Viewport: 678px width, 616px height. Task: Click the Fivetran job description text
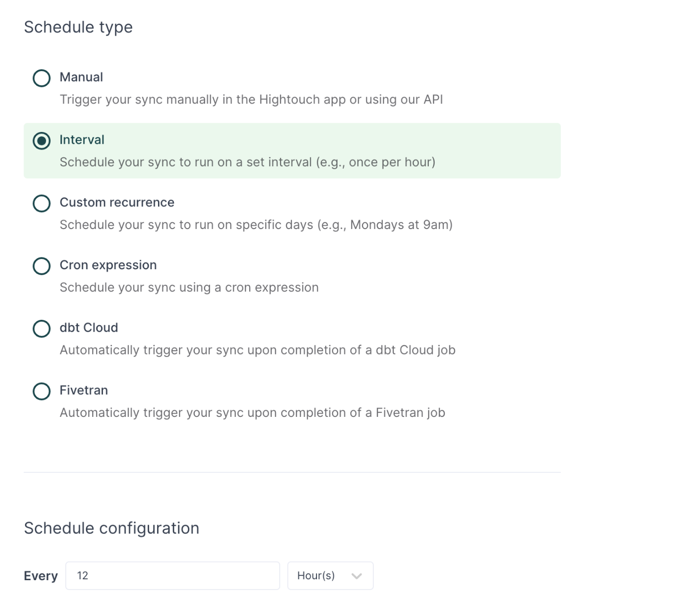(252, 413)
